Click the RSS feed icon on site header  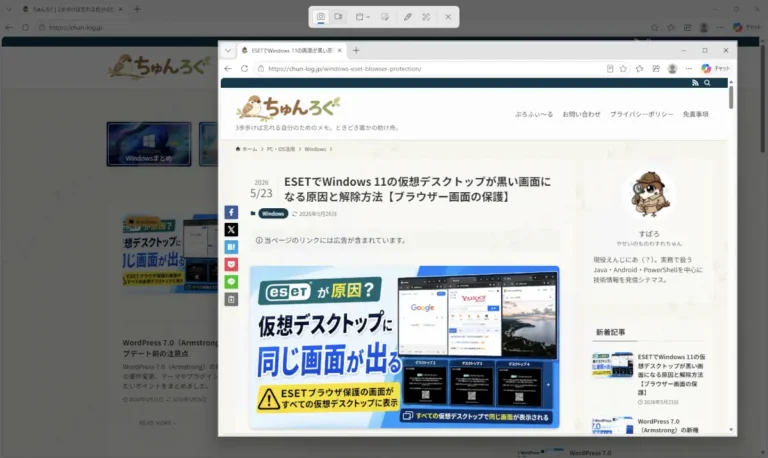tap(695, 83)
